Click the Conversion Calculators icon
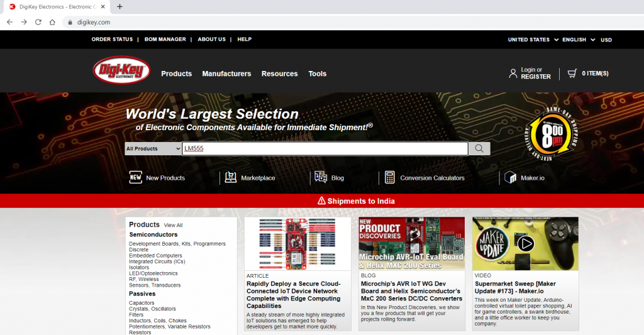Viewport: 644px width, 335px height. click(389, 177)
